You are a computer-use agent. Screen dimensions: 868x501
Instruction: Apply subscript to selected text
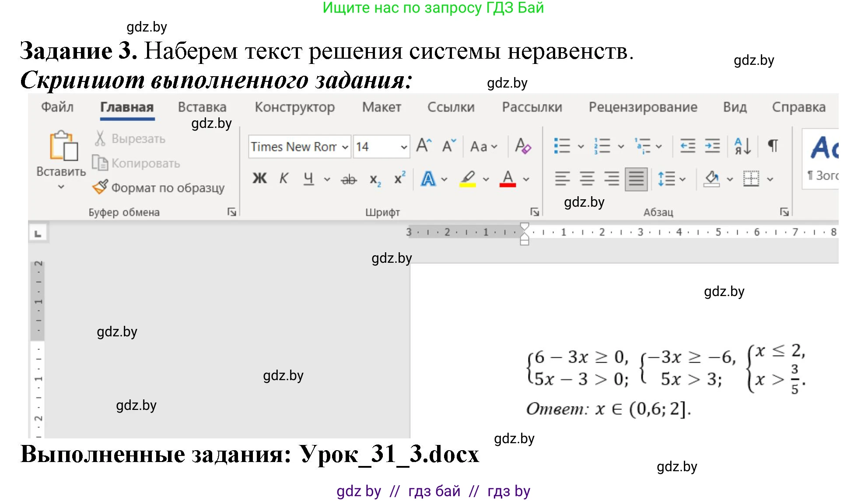374,178
